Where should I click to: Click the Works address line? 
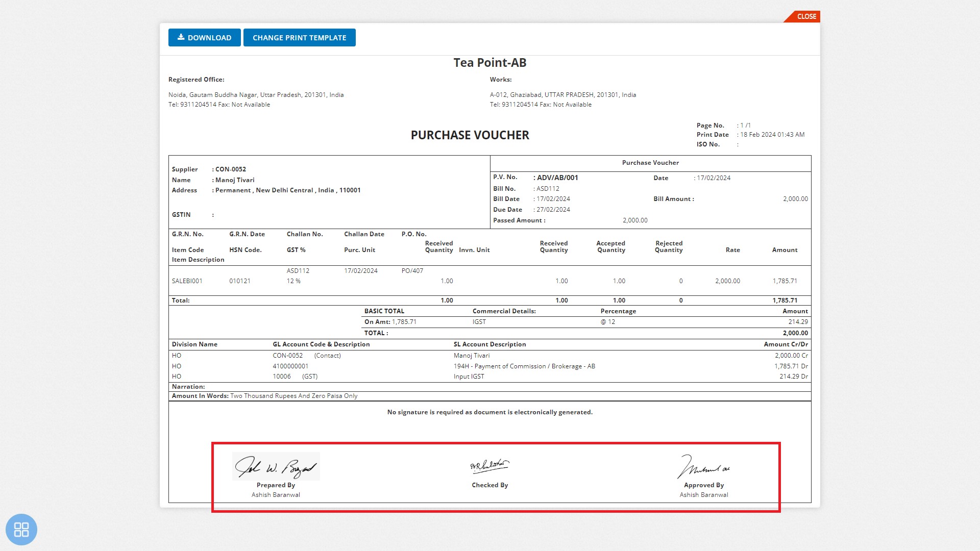pos(563,95)
